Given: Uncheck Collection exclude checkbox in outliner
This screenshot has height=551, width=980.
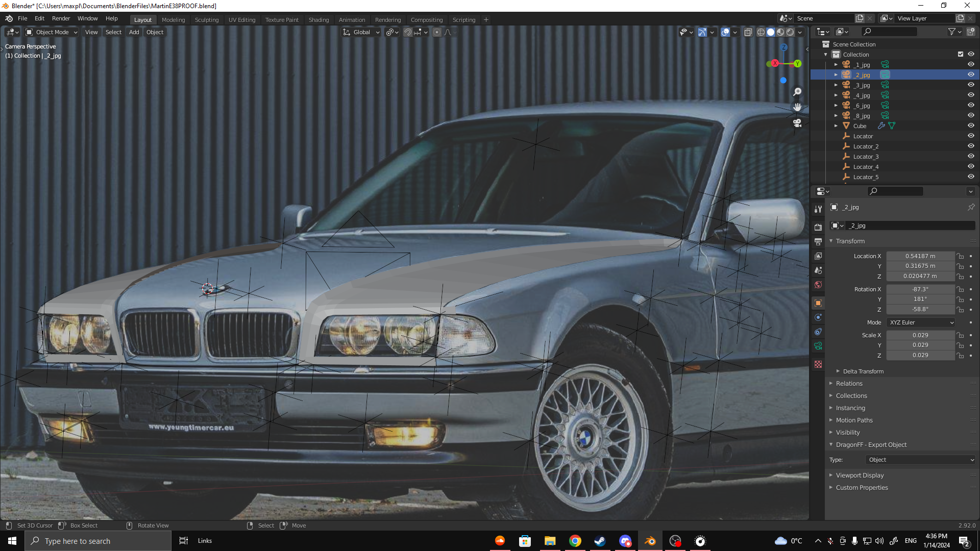Looking at the screenshot, I should tap(960, 54).
